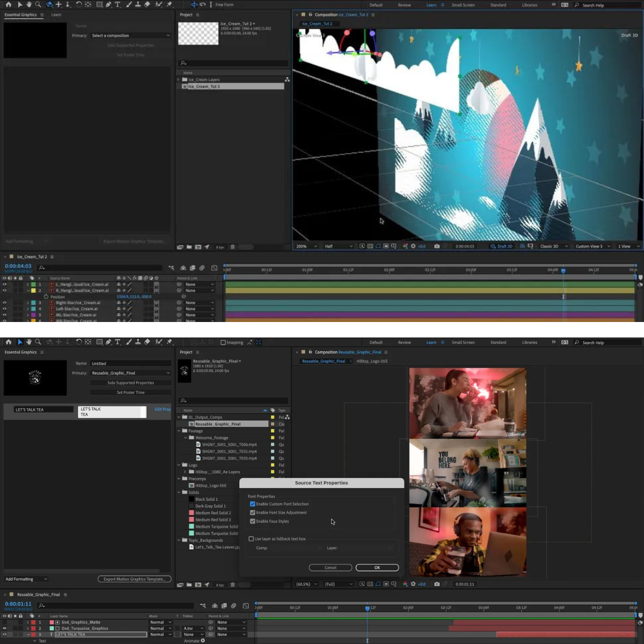
Task: Click Export Motion Graphics Template
Action: click(134, 578)
